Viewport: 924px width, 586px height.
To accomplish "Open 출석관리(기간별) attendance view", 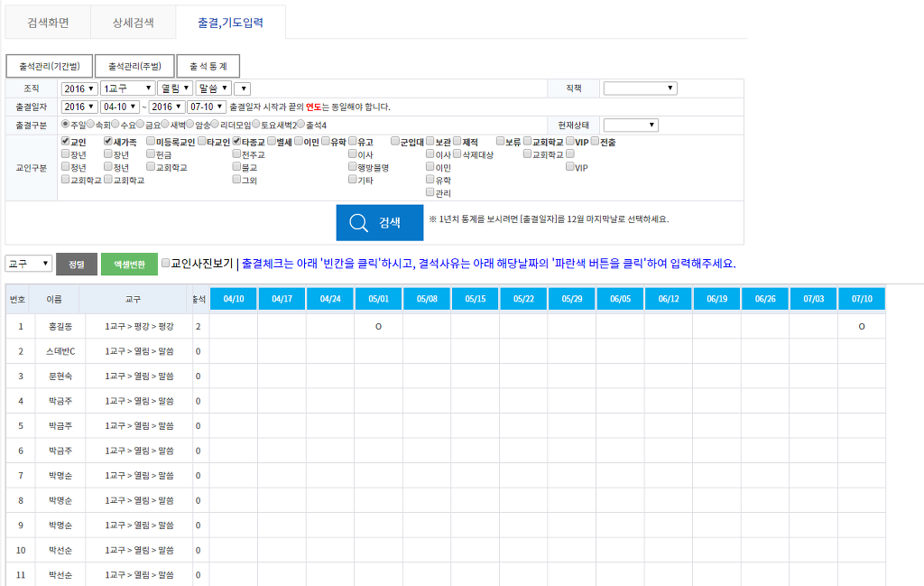I will (50, 66).
